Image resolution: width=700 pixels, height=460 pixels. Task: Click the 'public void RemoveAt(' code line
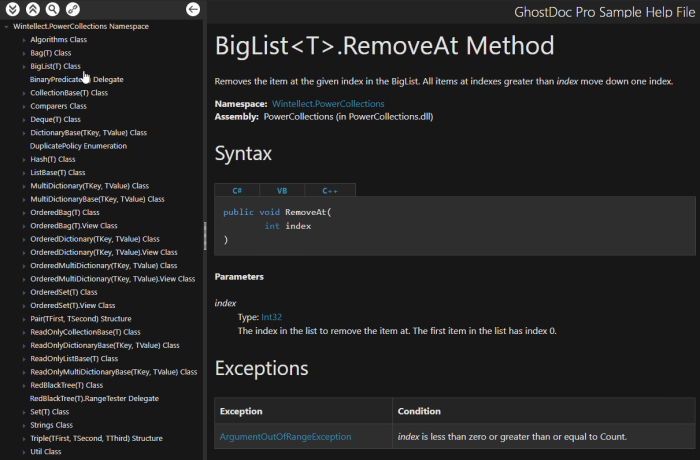277,212
